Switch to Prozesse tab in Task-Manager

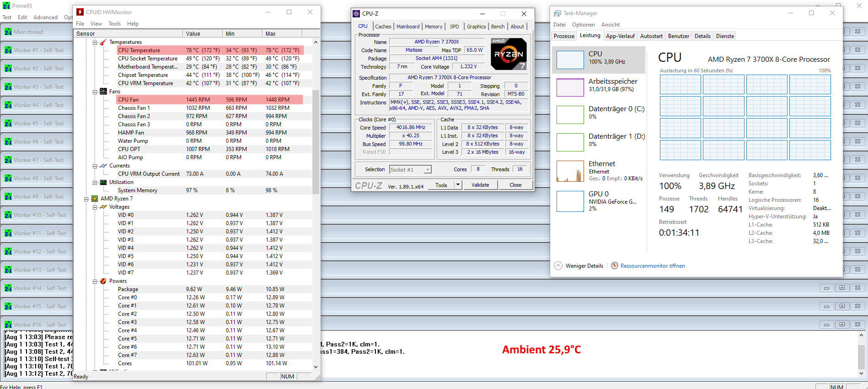click(x=564, y=36)
